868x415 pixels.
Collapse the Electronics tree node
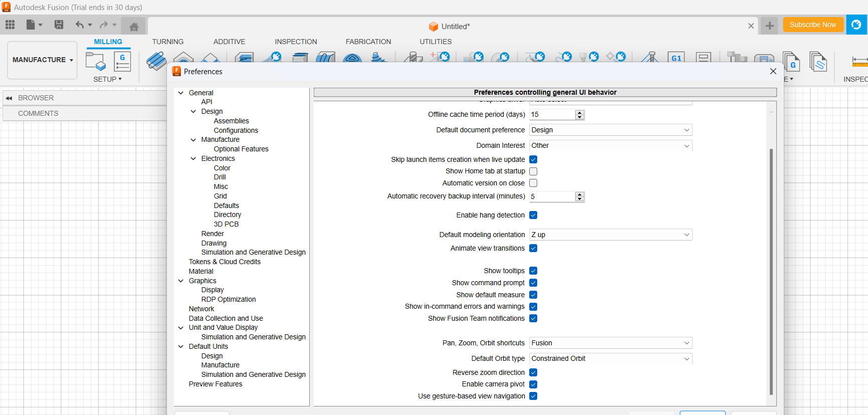193,158
